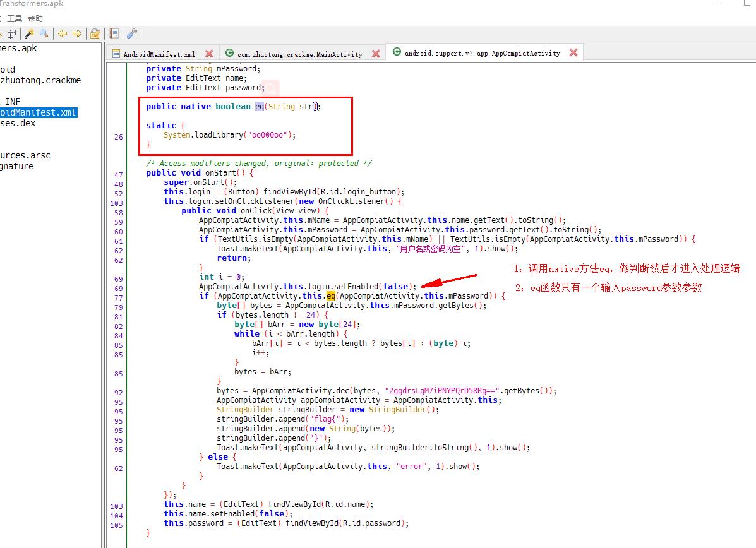Click the lock/edit toolbar icon
This screenshot has height=548, width=756.
[x=95, y=33]
